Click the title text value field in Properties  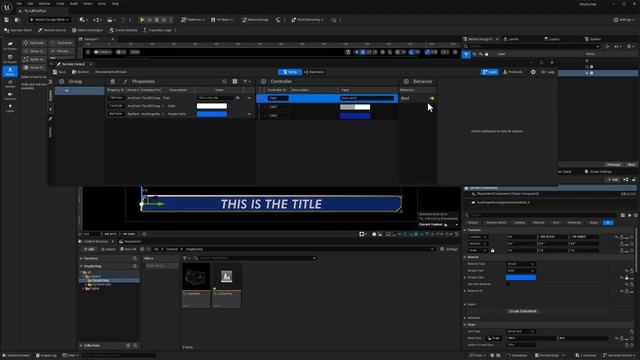click(x=215, y=98)
